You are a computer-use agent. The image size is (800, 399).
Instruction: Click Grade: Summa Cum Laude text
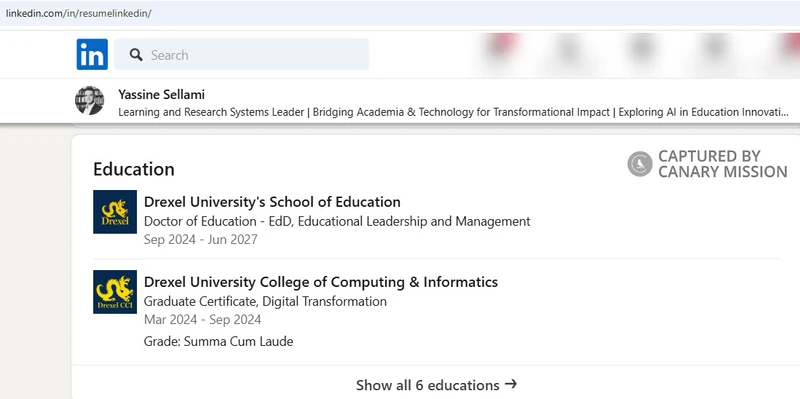218,341
